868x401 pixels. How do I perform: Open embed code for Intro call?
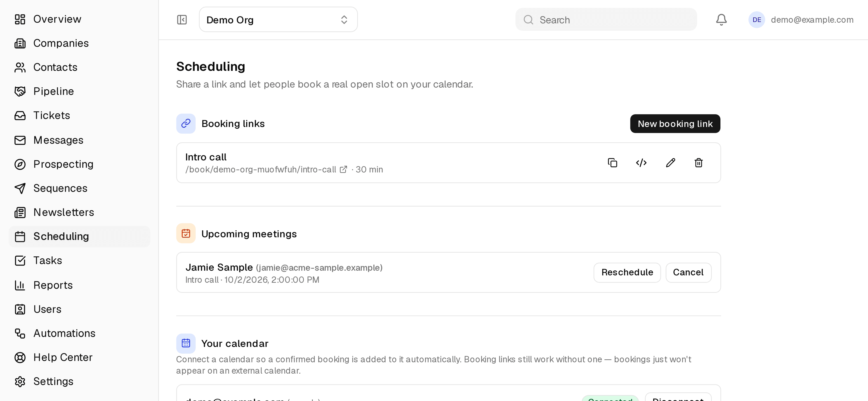tap(641, 163)
